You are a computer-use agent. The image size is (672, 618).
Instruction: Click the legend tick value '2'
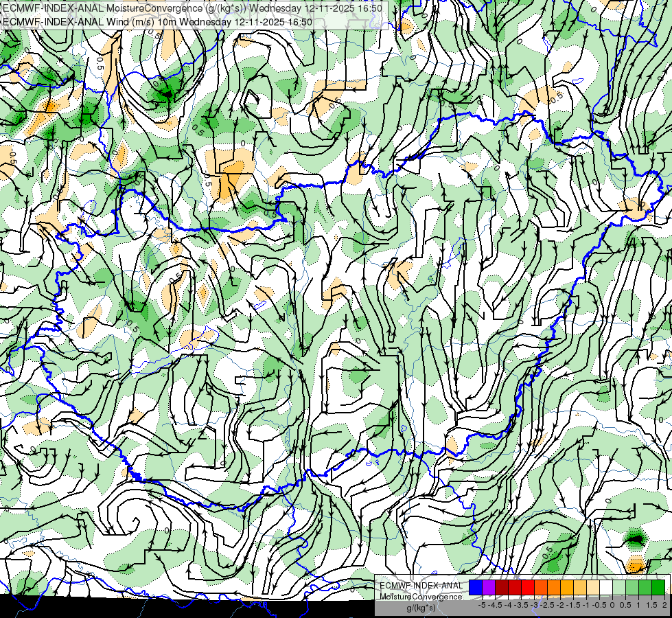click(664, 605)
